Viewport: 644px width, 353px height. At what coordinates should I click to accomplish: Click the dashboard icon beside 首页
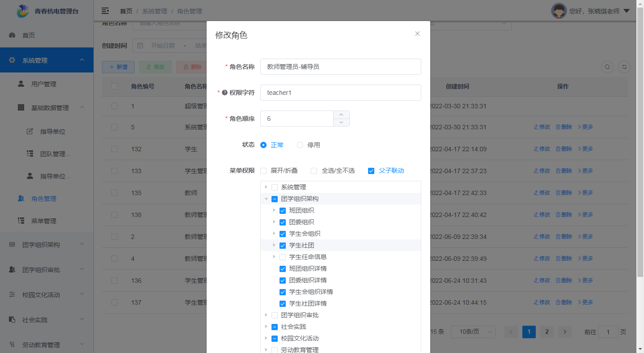pyautogui.click(x=12, y=35)
